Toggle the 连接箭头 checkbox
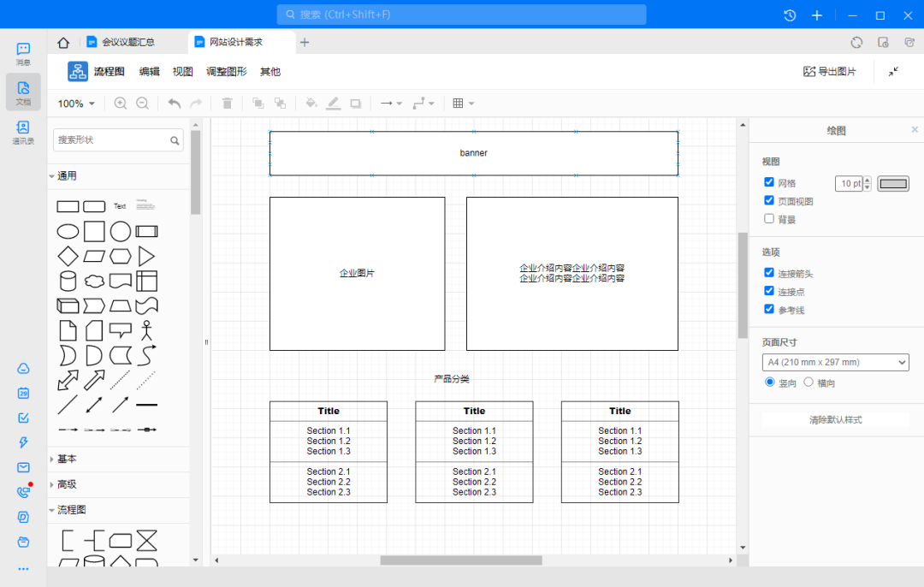Image resolution: width=924 pixels, height=587 pixels. (x=769, y=272)
